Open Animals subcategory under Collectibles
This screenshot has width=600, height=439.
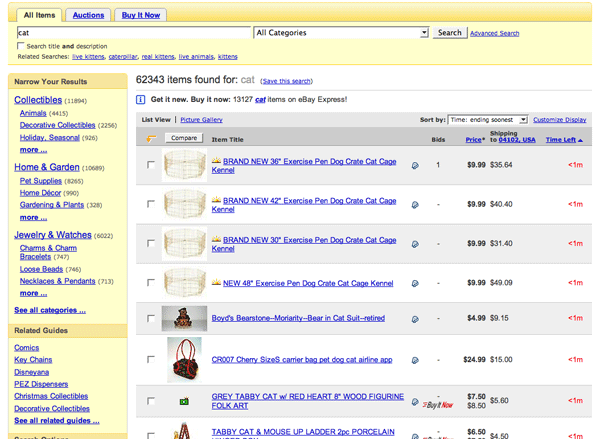(33, 113)
